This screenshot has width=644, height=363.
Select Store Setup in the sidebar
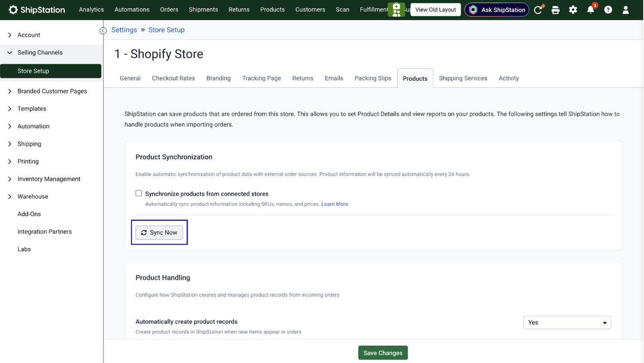click(51, 71)
